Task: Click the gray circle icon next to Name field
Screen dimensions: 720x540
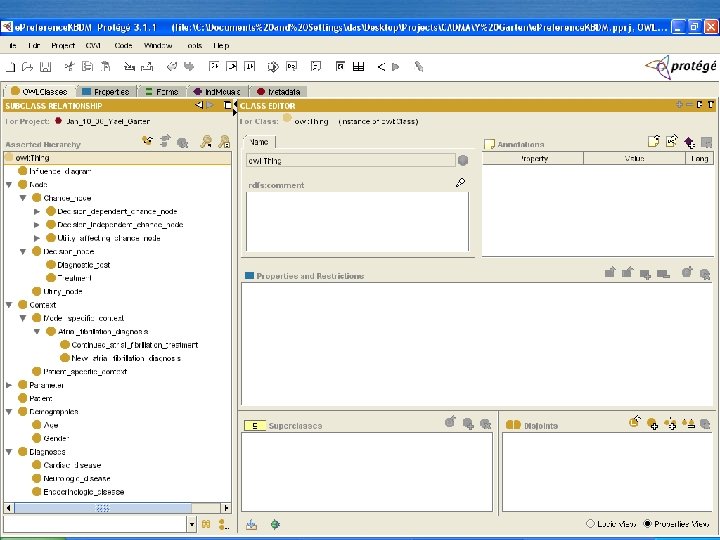Action: coord(463,160)
